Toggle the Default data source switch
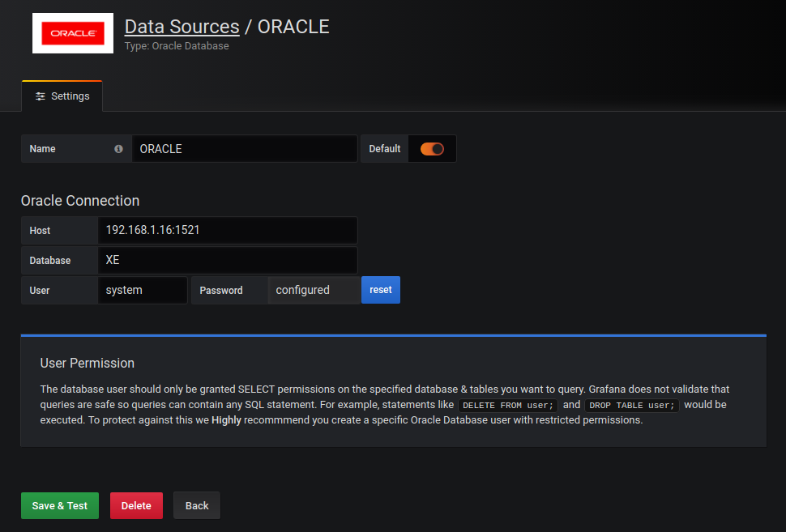786x532 pixels. click(x=432, y=149)
